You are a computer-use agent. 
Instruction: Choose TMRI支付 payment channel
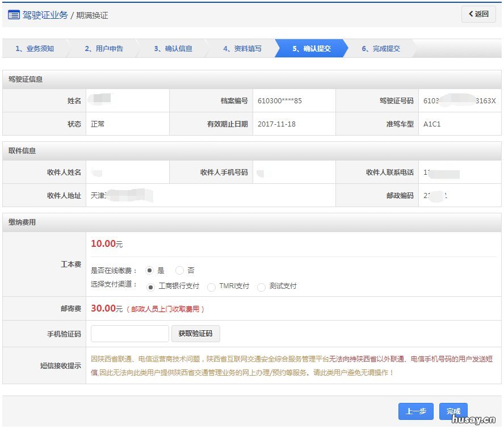tap(211, 287)
